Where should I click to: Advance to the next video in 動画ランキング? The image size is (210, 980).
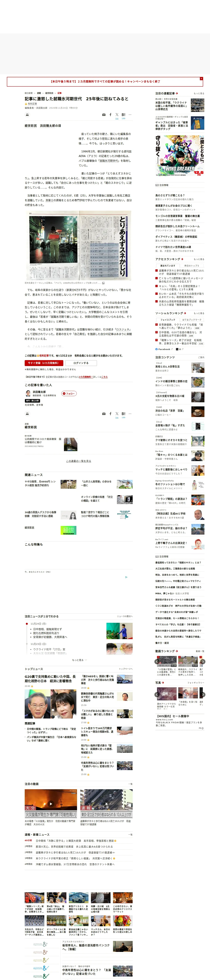[x=203, y=661]
